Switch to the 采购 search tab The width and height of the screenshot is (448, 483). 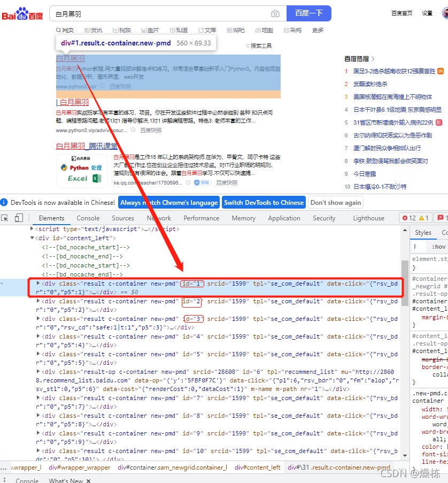[292, 30]
